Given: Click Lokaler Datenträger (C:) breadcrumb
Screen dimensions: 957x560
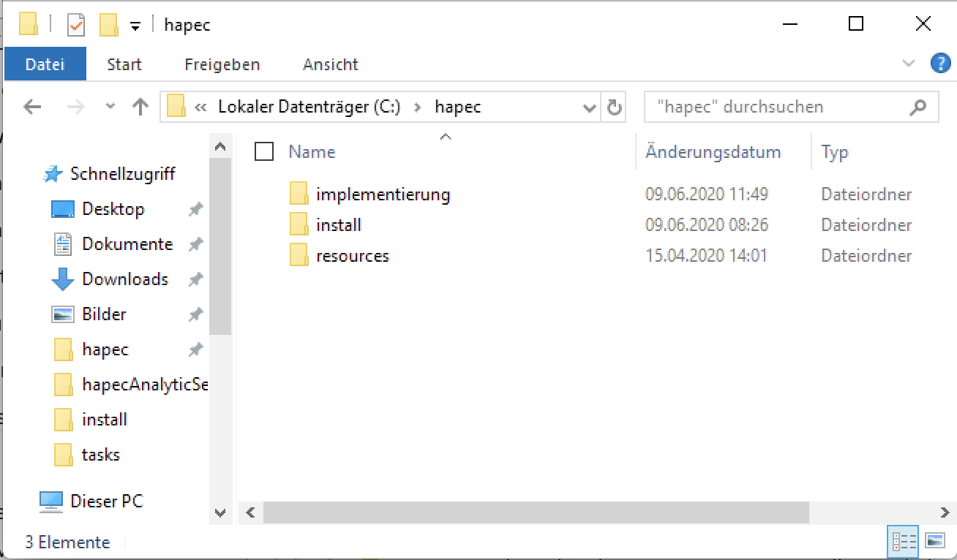Looking at the screenshot, I should point(309,107).
